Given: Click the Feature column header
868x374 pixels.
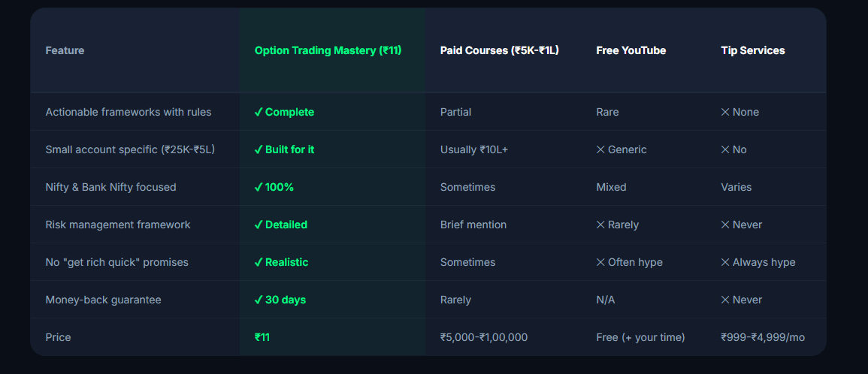Looking at the screenshot, I should click(65, 50).
